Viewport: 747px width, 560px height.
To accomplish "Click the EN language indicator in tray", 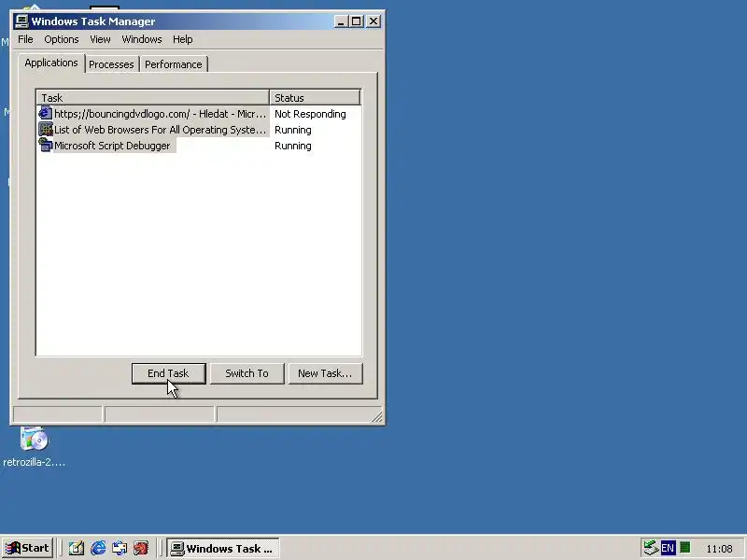I will (668, 548).
